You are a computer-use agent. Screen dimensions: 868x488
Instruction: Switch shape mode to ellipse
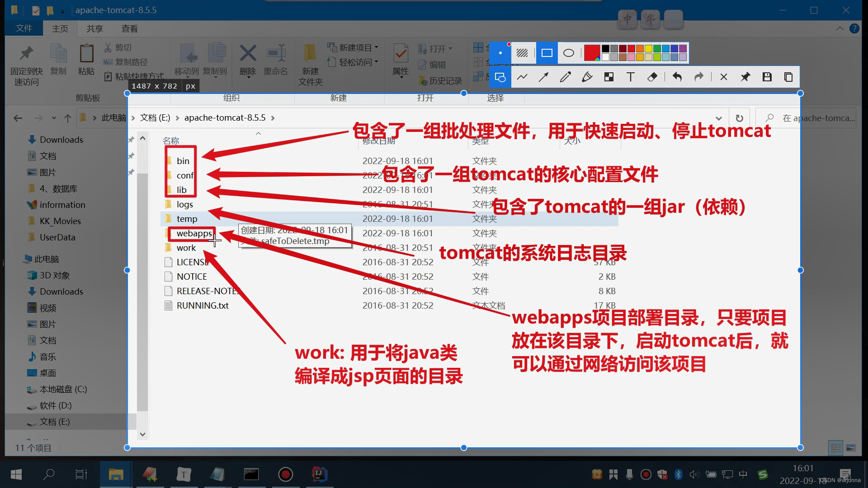coord(569,53)
